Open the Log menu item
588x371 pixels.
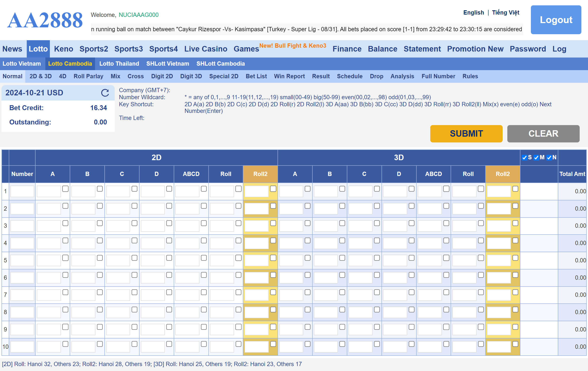(x=559, y=49)
